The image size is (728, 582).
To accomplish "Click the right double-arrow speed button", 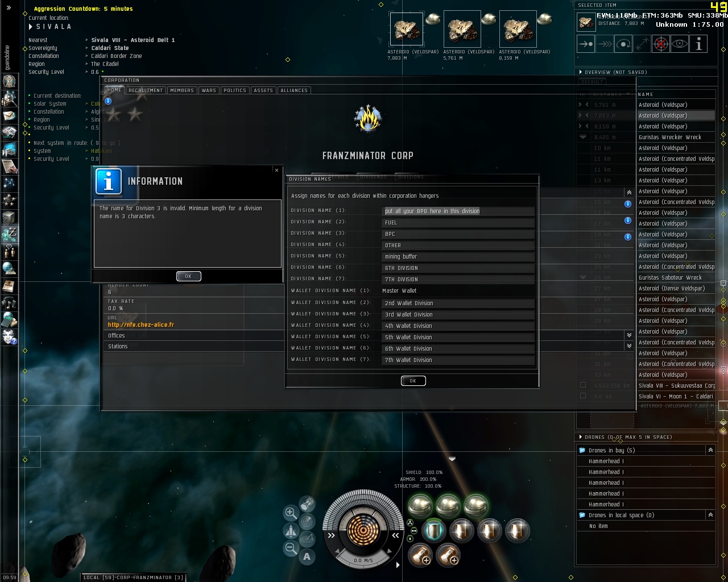I will click(395, 535).
